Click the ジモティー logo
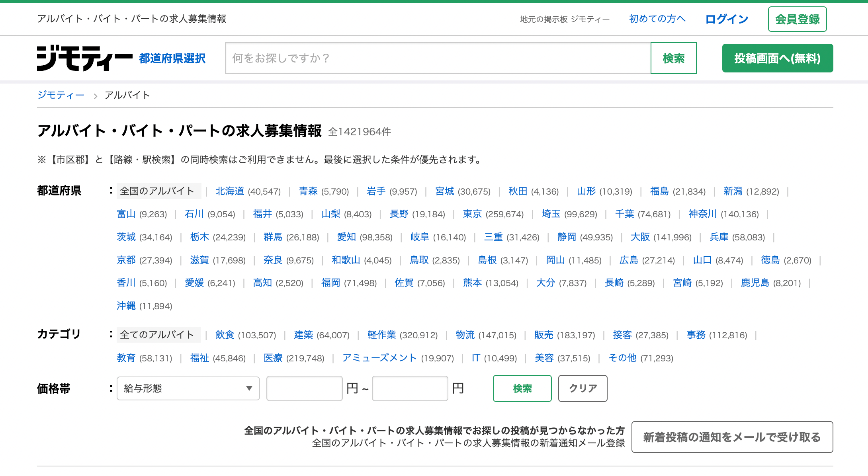This screenshot has height=476, width=868. (x=84, y=59)
